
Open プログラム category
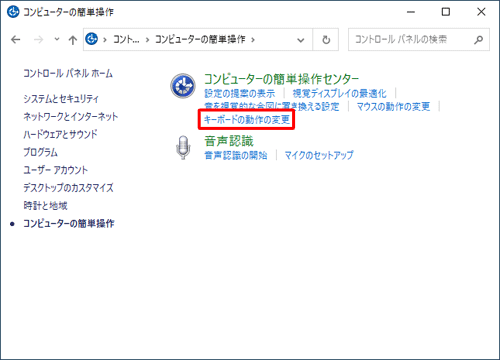click(x=40, y=152)
